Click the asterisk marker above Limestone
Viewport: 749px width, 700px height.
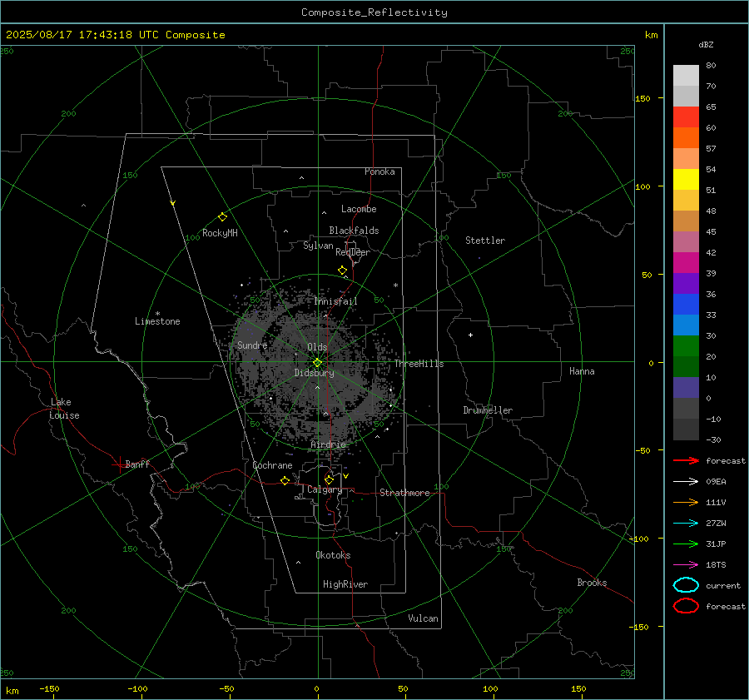pyautogui.click(x=157, y=314)
